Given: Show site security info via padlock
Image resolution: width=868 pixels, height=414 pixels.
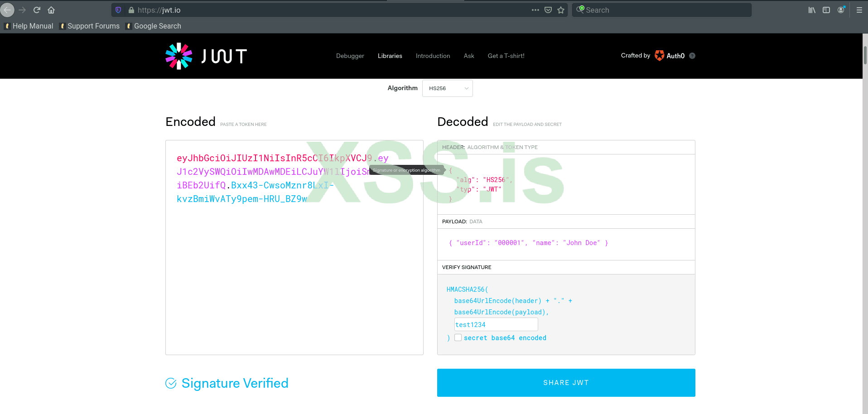Looking at the screenshot, I should tap(131, 10).
